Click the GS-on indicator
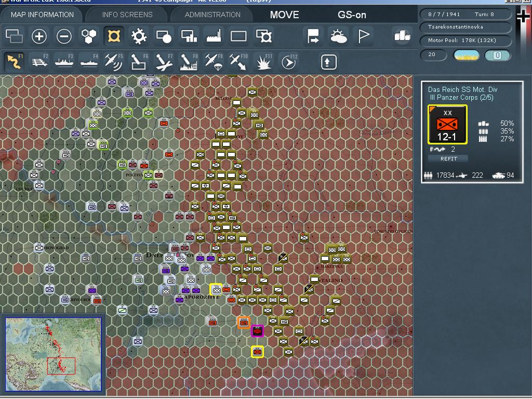 [352, 15]
